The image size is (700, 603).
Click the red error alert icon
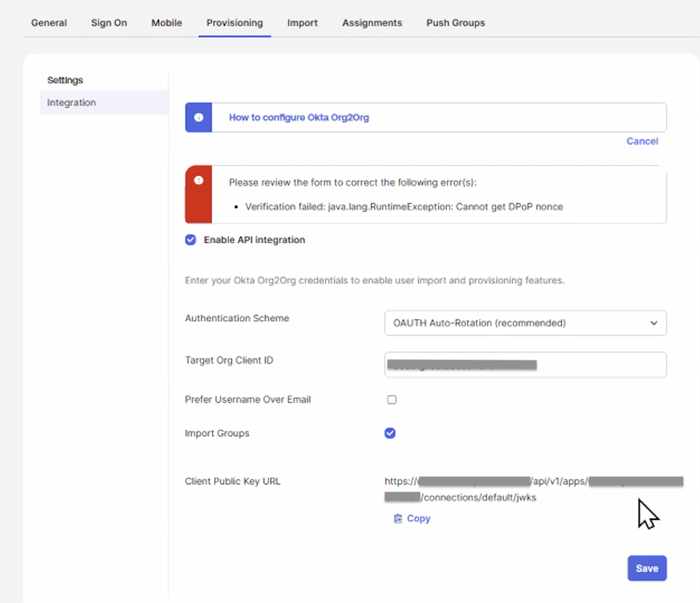(199, 180)
